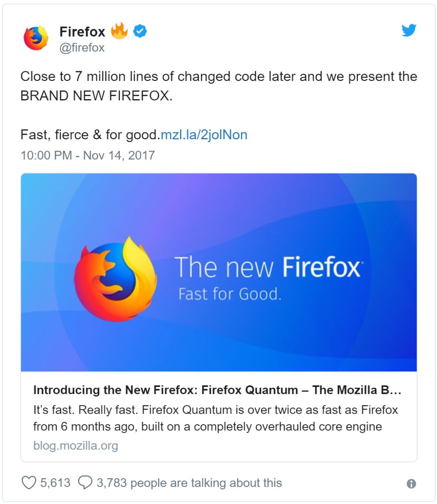
Task: Click the Firefox logo in the card image
Action: pyautogui.click(x=115, y=279)
